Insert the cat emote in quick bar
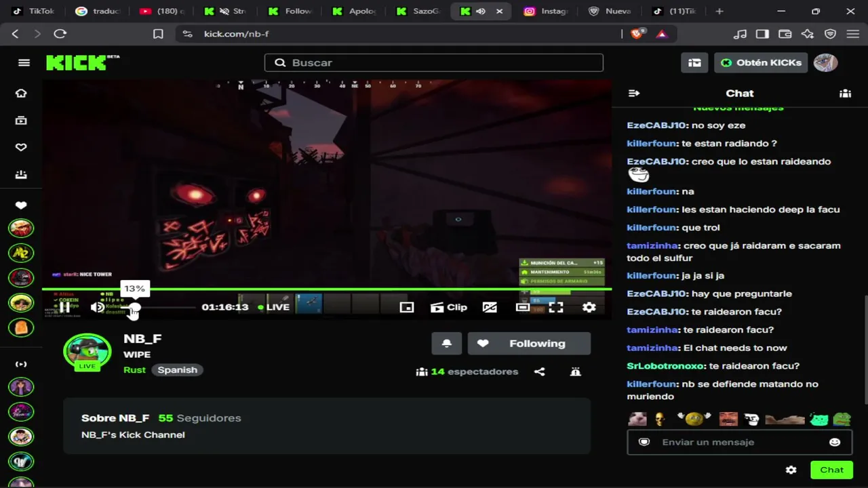This screenshot has height=488, width=868. 637,419
